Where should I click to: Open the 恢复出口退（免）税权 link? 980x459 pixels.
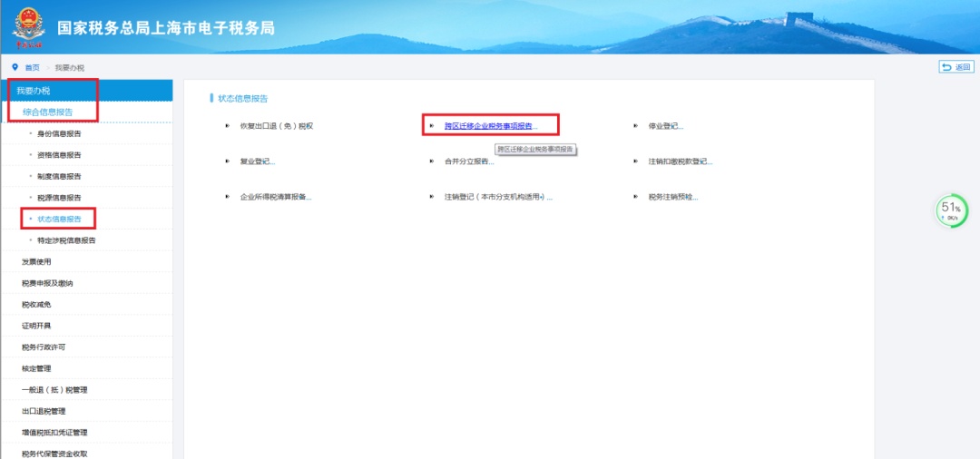coord(276,126)
